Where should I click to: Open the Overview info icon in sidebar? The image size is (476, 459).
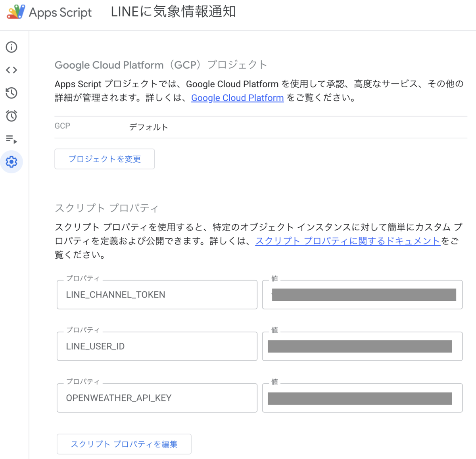pyautogui.click(x=12, y=47)
